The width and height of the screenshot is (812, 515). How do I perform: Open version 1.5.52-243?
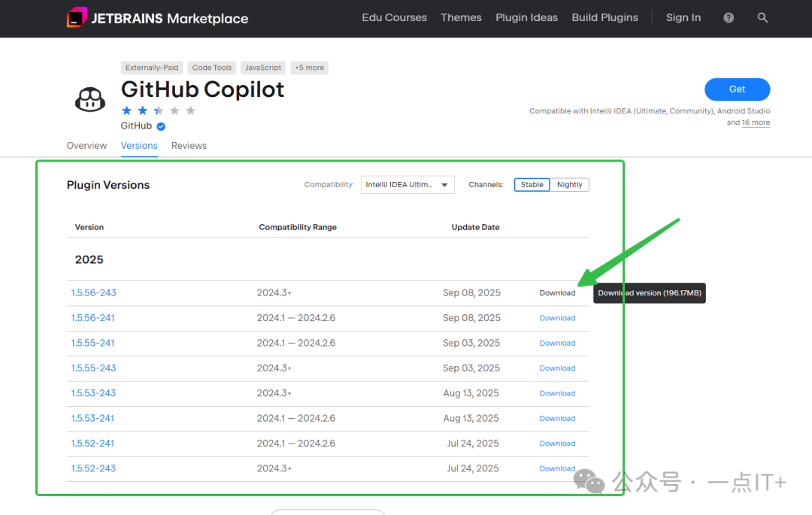click(x=93, y=468)
